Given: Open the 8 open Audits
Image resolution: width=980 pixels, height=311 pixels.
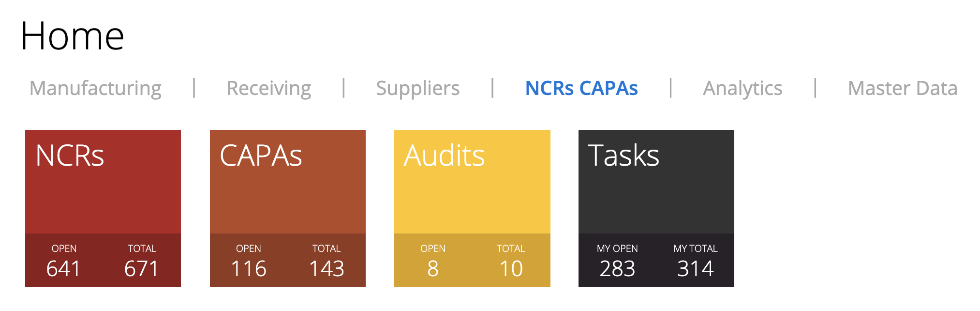Looking at the screenshot, I should pyautogui.click(x=433, y=268).
